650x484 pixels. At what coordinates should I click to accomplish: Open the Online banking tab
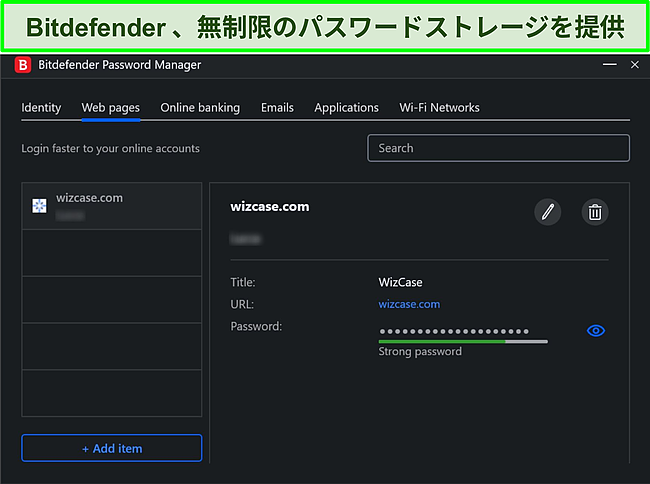click(x=200, y=108)
